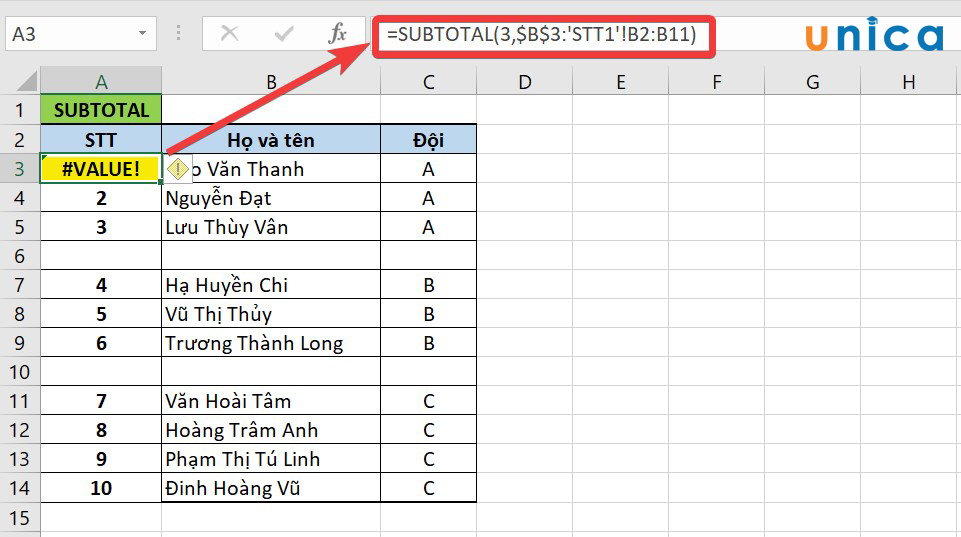Select row 15 header

[20, 517]
